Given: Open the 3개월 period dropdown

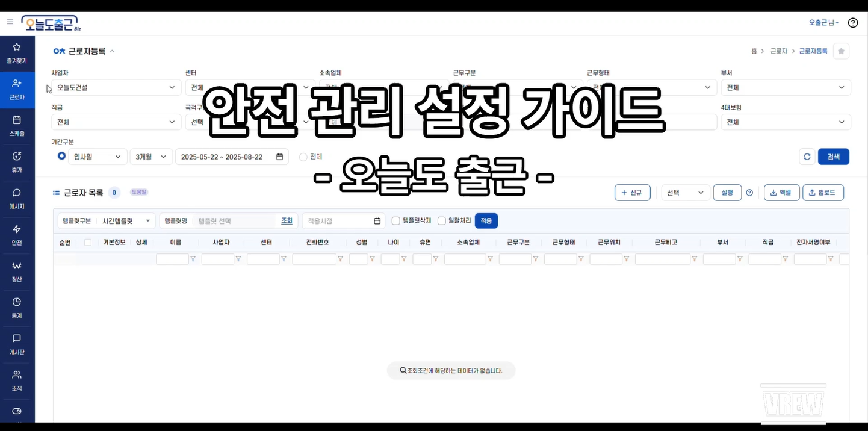Looking at the screenshot, I should click(150, 157).
